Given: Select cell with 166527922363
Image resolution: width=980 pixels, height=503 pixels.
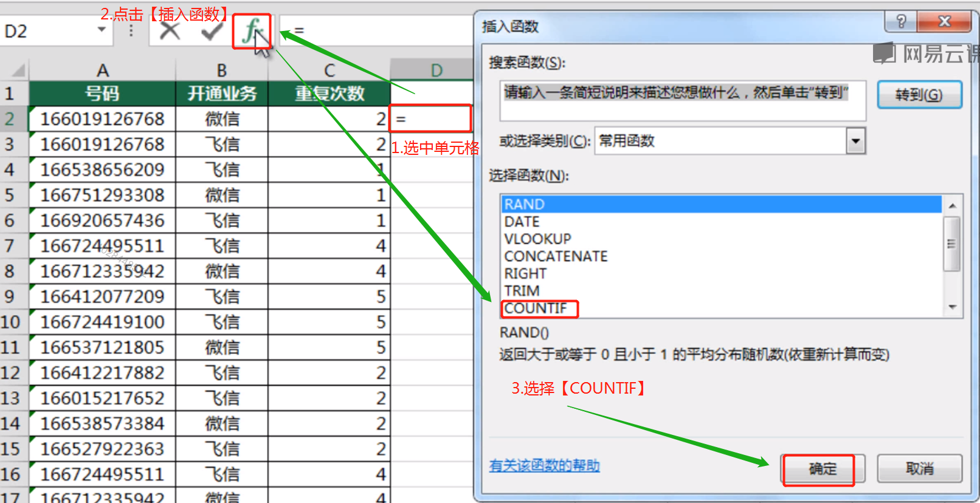Looking at the screenshot, I should point(103,449).
